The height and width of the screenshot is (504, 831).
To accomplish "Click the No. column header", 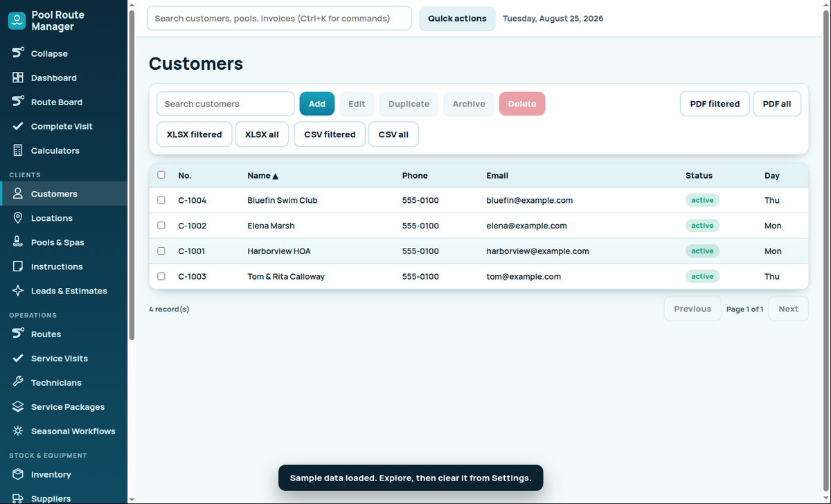I will 184,176.
